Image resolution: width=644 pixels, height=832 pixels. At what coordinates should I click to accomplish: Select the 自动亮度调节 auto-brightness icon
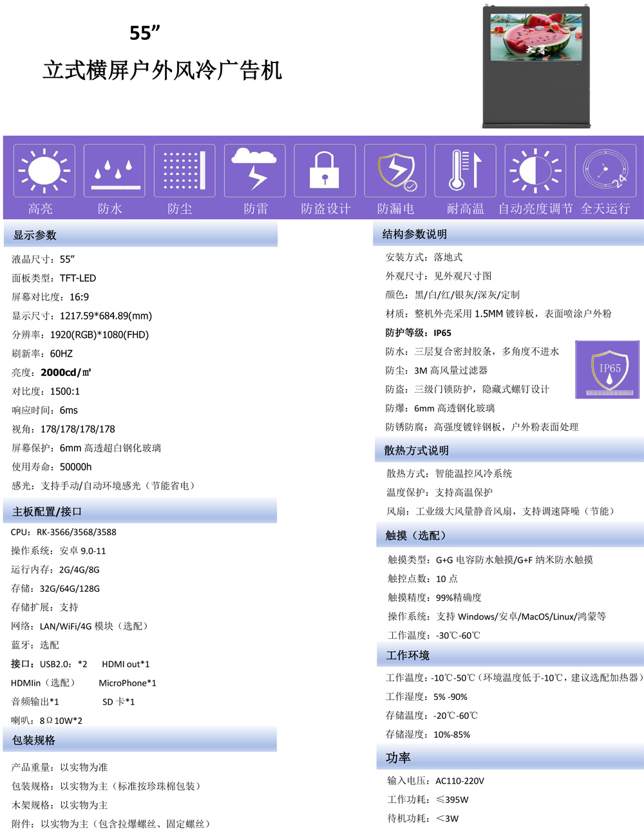coord(535,169)
